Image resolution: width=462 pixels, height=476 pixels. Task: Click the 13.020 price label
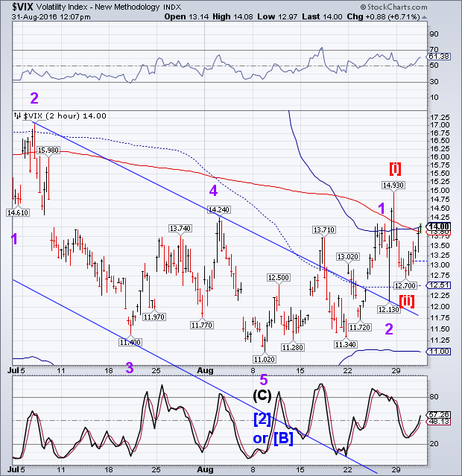coord(348,257)
